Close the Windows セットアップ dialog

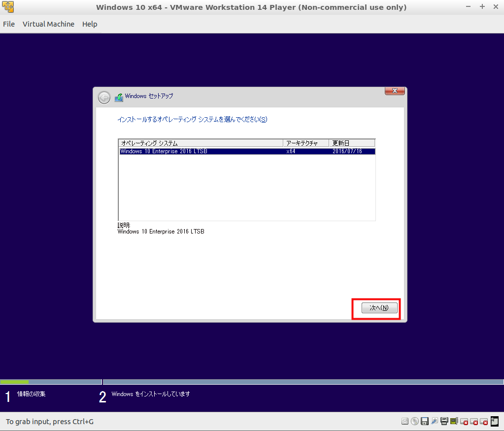[x=395, y=91]
